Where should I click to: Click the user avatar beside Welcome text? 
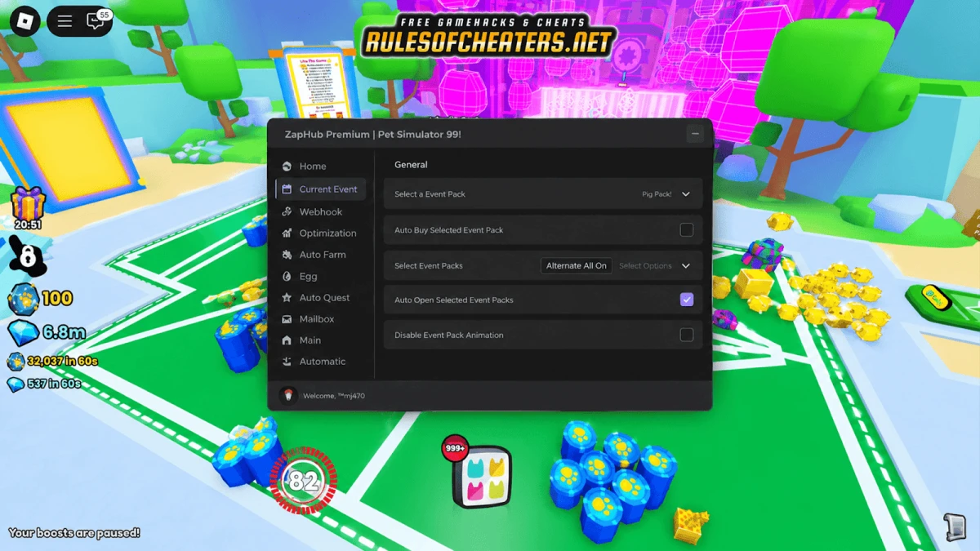287,395
